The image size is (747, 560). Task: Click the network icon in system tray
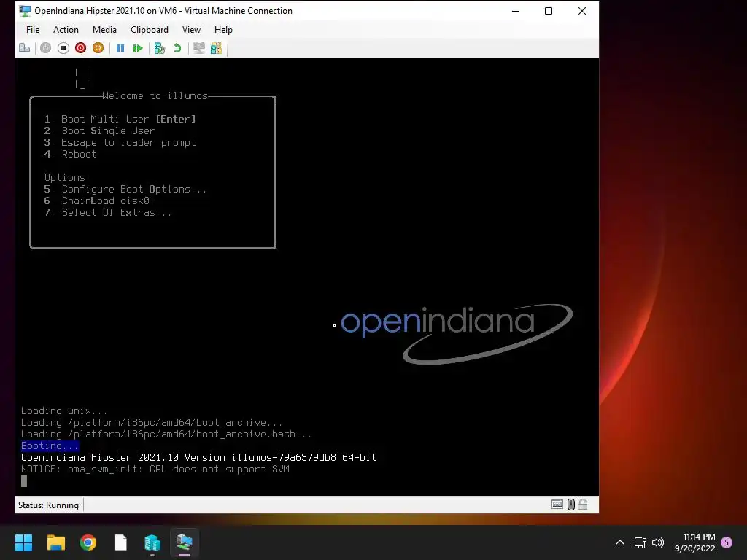[640, 542]
